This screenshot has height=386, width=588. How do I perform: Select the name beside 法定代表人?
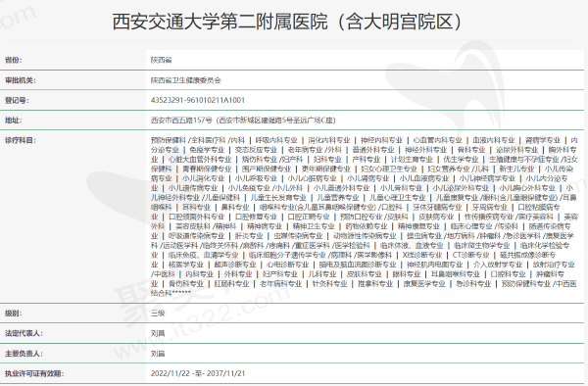(158, 333)
